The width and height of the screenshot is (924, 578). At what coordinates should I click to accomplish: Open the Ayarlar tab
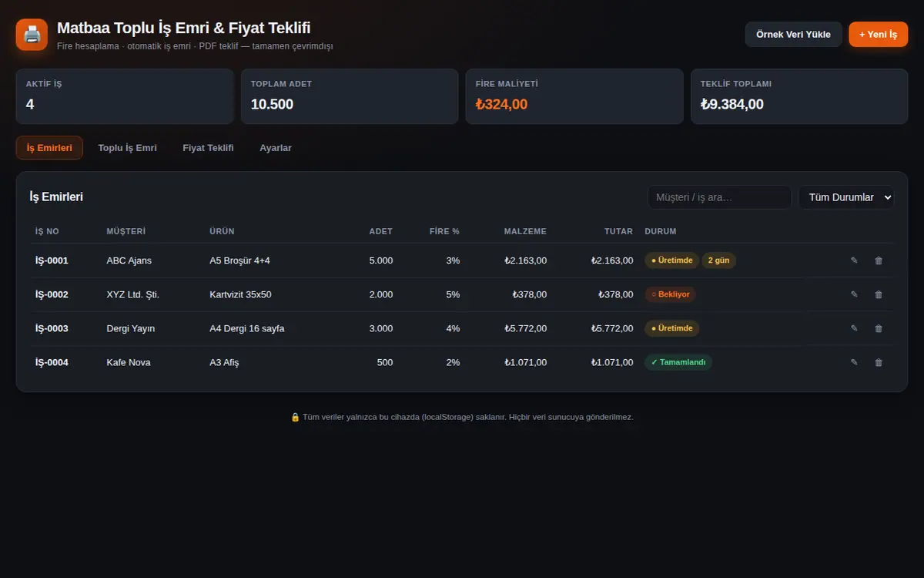(276, 148)
